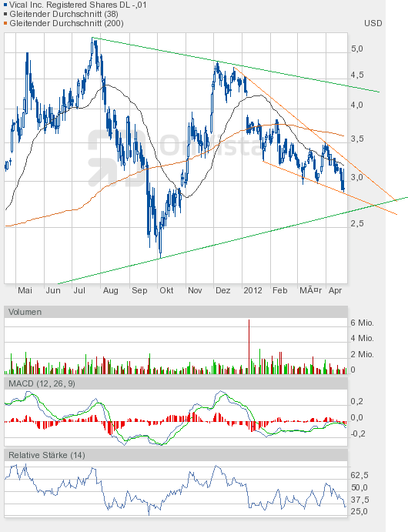
Task: Select 'Gleitender Durchschnitt (38)' legend label
Action: (64, 15)
